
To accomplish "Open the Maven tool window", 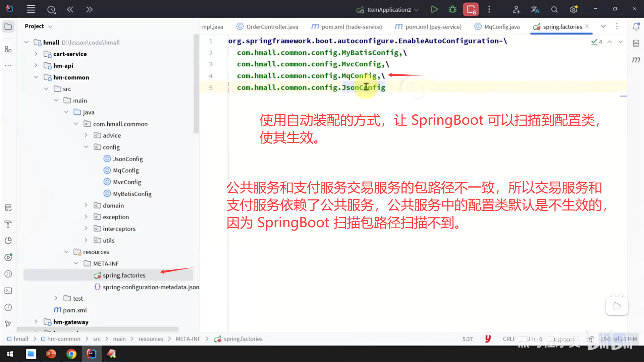I will pos(636,60).
